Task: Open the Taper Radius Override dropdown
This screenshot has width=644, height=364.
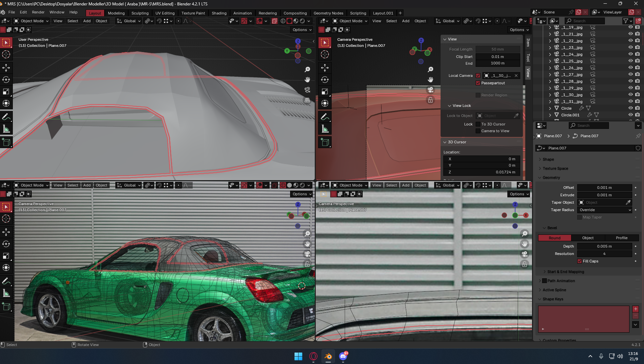Action: pos(605,210)
